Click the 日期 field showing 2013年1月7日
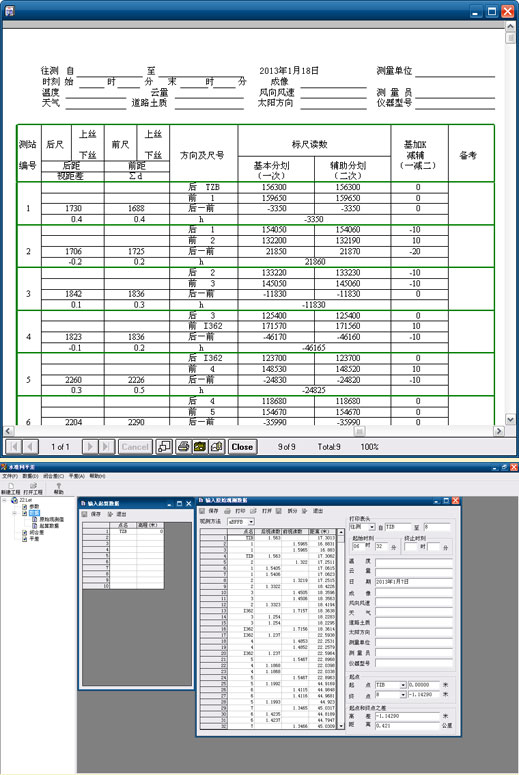Viewport: 519px width, 775px height. click(x=414, y=582)
